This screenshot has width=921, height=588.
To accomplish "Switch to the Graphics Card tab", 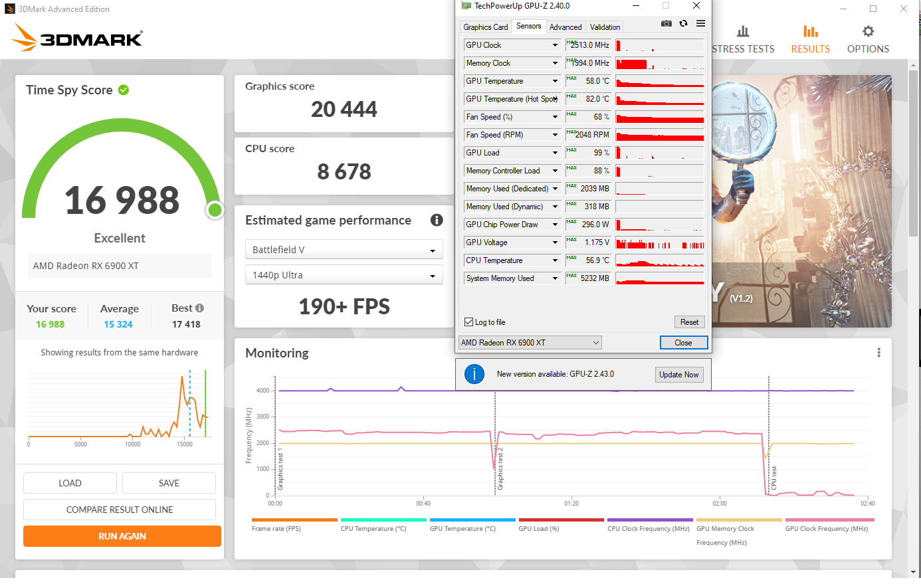I will [x=486, y=27].
